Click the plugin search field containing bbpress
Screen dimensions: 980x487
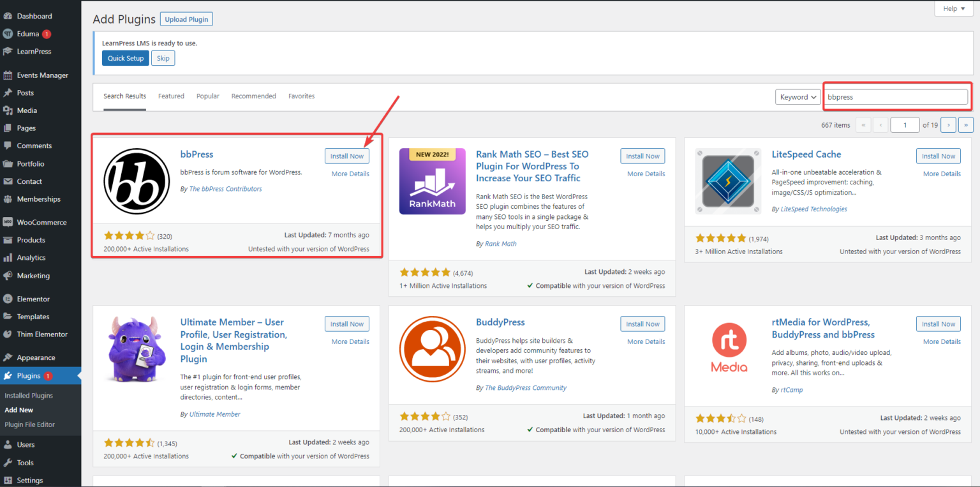[896, 97]
